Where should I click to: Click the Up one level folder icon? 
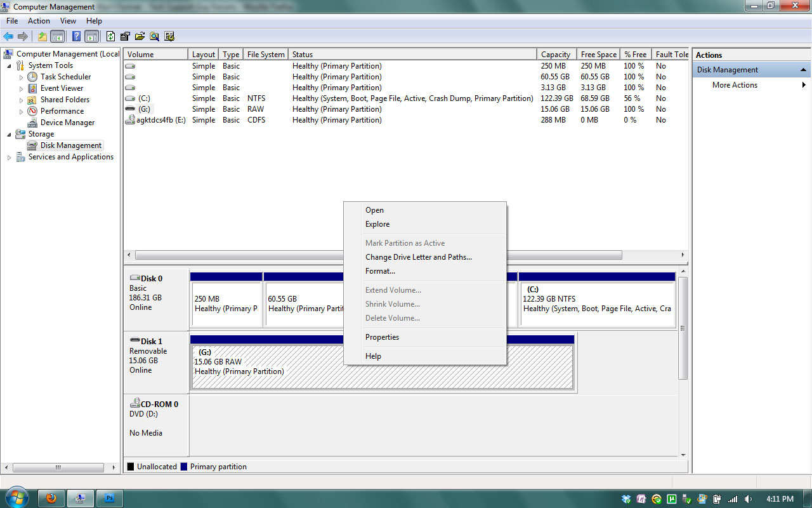click(43, 36)
